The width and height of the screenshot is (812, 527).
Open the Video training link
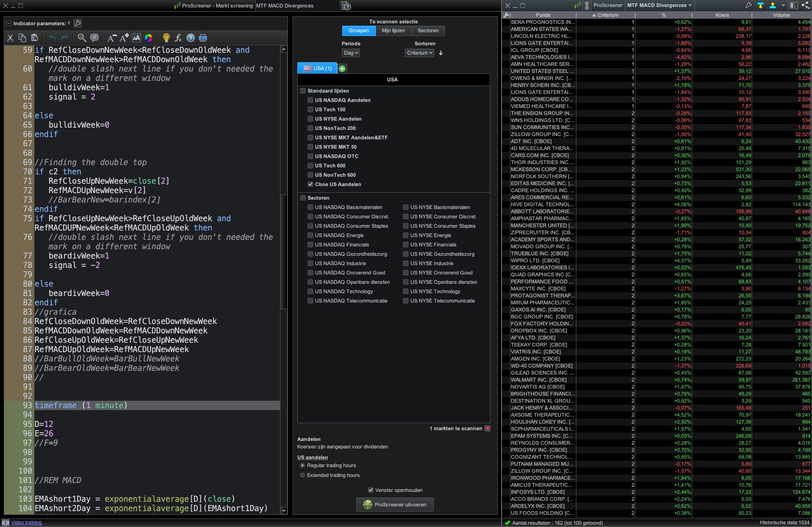click(26, 522)
